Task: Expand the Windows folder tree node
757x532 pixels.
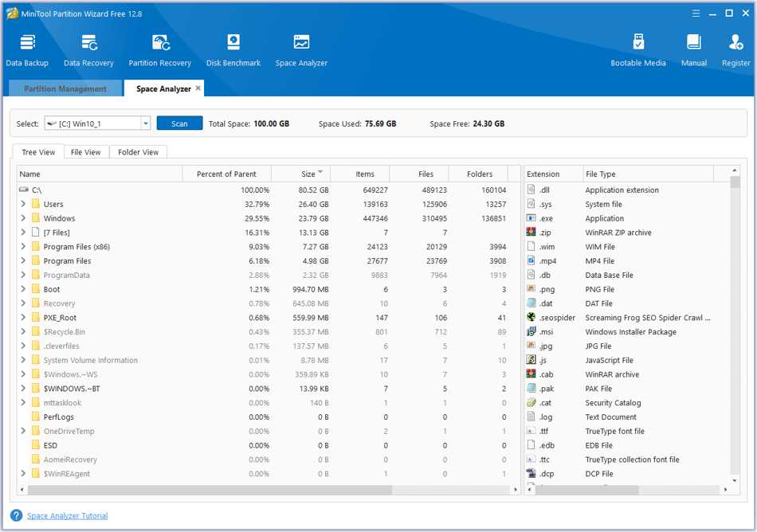Action: point(23,218)
